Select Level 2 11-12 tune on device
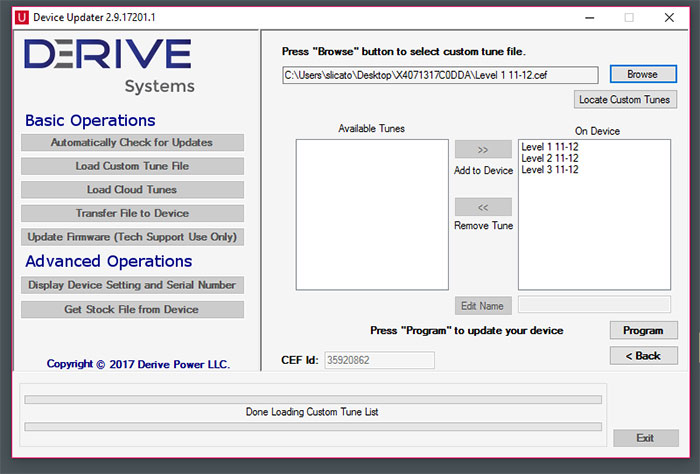700x474 pixels. click(x=550, y=159)
